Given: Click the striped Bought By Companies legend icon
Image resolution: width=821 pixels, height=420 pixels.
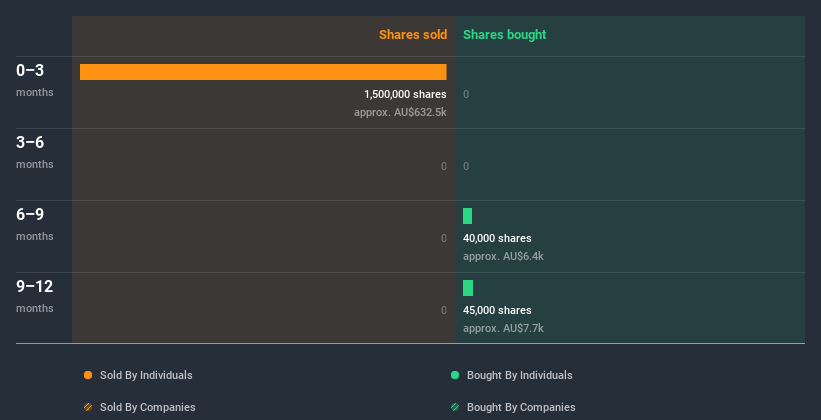Looking at the screenshot, I should click(455, 407).
